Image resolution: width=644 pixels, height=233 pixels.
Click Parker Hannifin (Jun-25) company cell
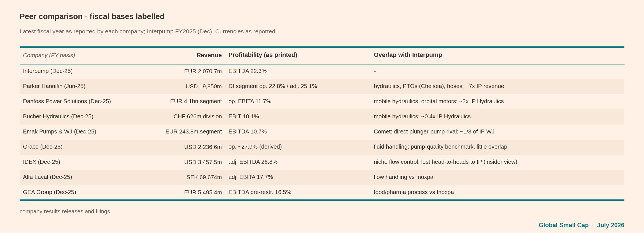pyautogui.click(x=54, y=86)
